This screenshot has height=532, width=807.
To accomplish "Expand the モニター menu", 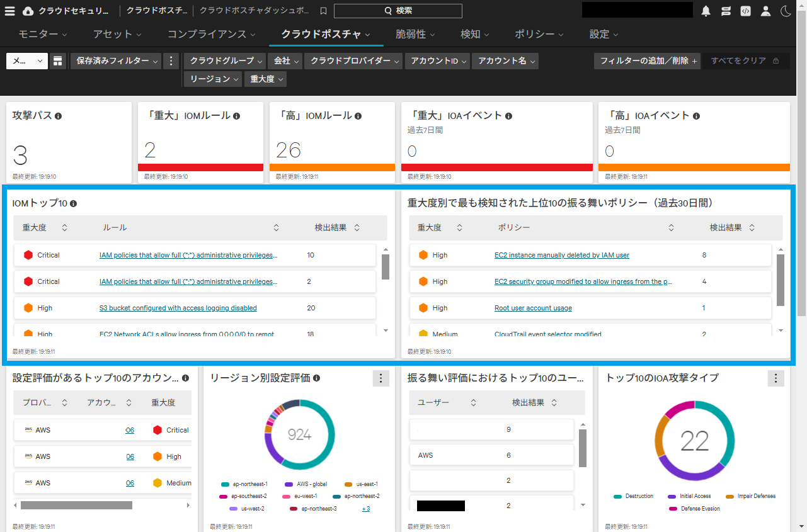I will (43, 34).
